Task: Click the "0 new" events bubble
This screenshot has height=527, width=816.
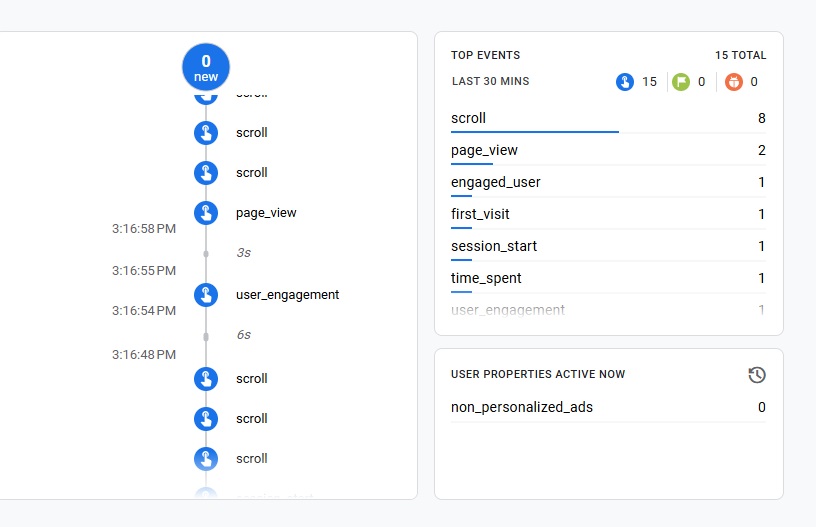Action: tap(205, 67)
